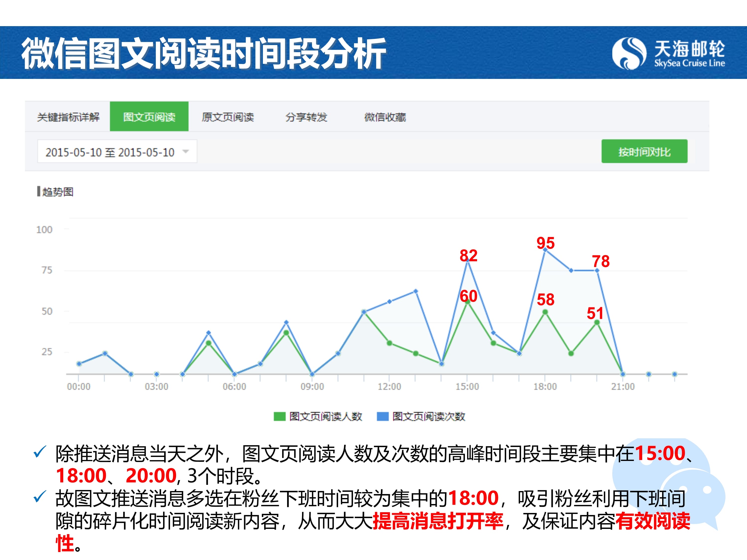747x560 pixels.
Task: Click the 00:00 axis label
Action: [x=79, y=387]
